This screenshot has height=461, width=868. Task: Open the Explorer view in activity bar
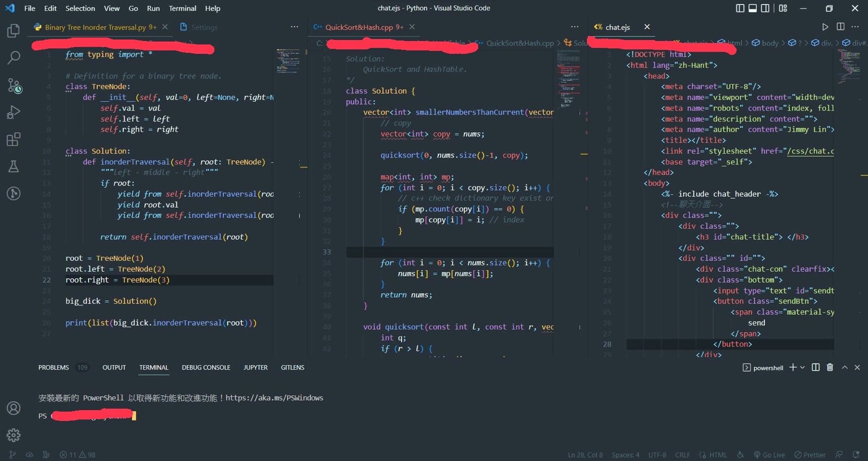point(13,31)
